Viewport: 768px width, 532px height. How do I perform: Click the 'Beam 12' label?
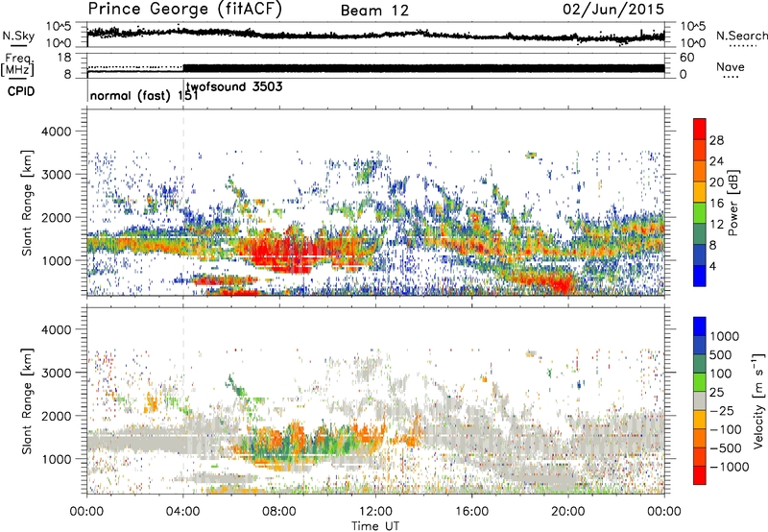pyautogui.click(x=374, y=11)
